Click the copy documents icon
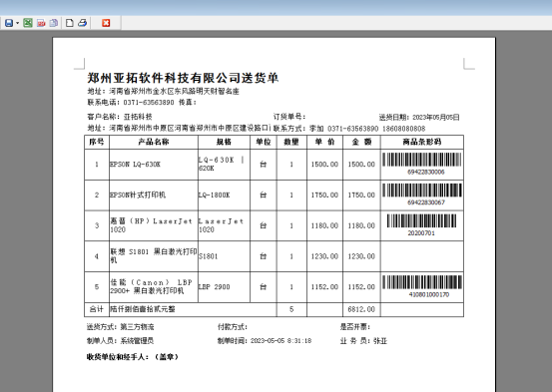This screenshot has height=392, width=552. (x=54, y=23)
